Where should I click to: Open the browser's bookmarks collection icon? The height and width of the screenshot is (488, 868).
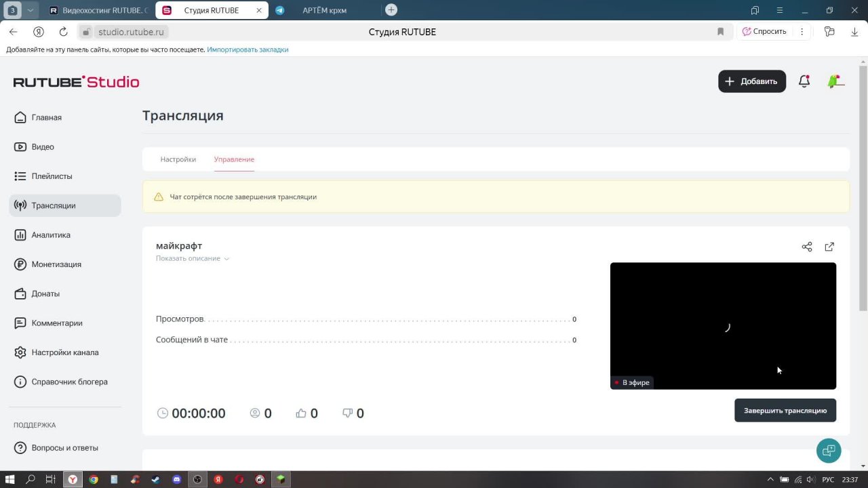[755, 10]
